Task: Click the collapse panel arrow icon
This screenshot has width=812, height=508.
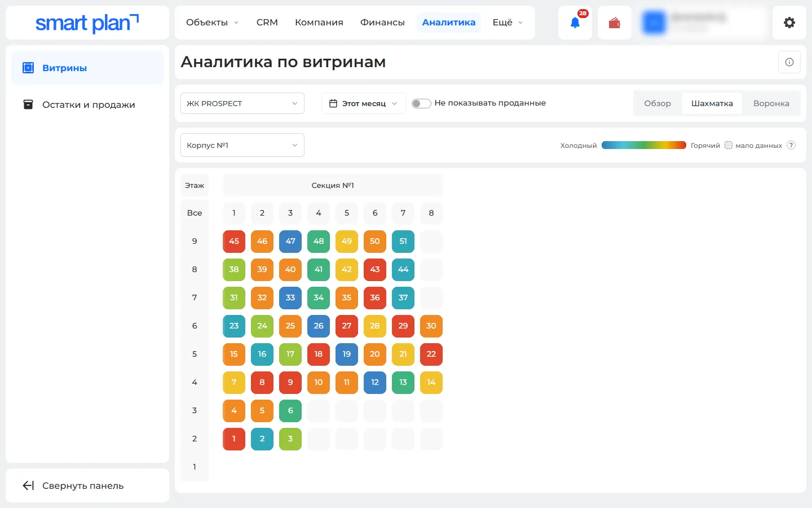Action: tap(28, 485)
